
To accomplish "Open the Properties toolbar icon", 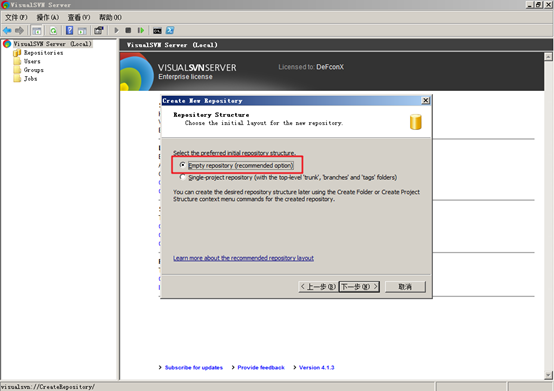I will coord(99,31).
